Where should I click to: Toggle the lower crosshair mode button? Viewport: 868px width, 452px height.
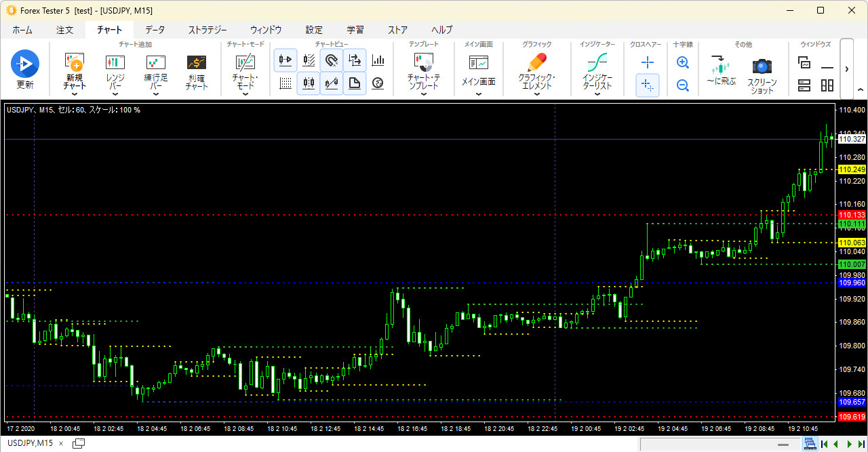pyautogui.click(x=648, y=85)
